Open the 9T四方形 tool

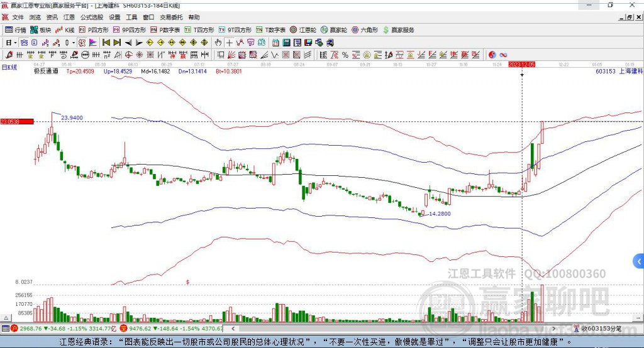(x=235, y=30)
